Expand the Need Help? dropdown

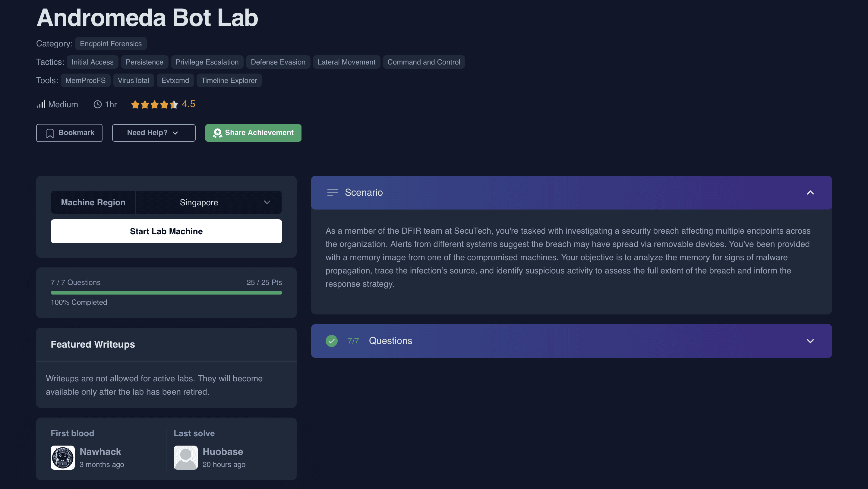[154, 133]
